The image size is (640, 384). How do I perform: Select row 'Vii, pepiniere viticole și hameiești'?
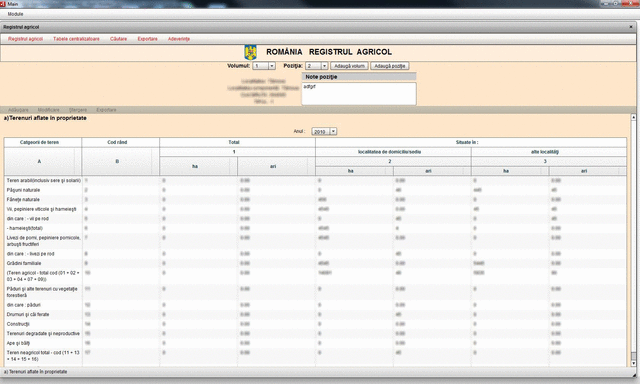point(315,209)
